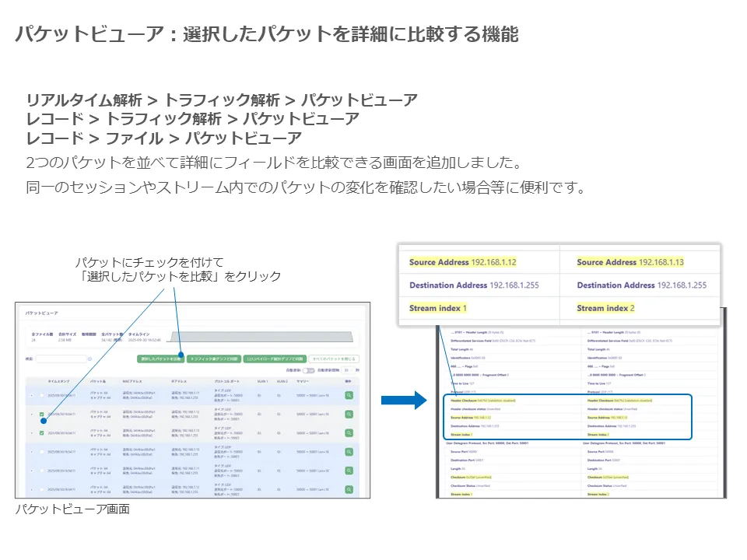Click the fifth row's green magnifier icon
This screenshot has height=560, width=747.
[x=349, y=471]
